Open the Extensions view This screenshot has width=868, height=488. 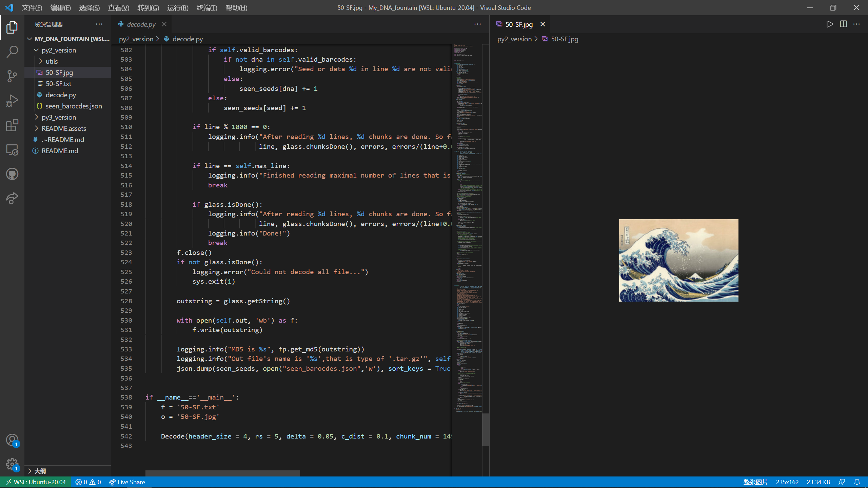[12, 125]
